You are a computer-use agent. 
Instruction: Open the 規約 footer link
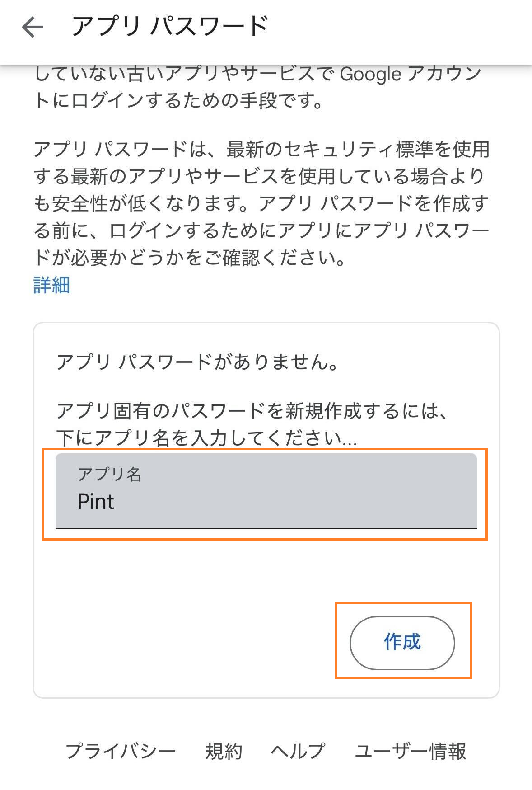224,751
